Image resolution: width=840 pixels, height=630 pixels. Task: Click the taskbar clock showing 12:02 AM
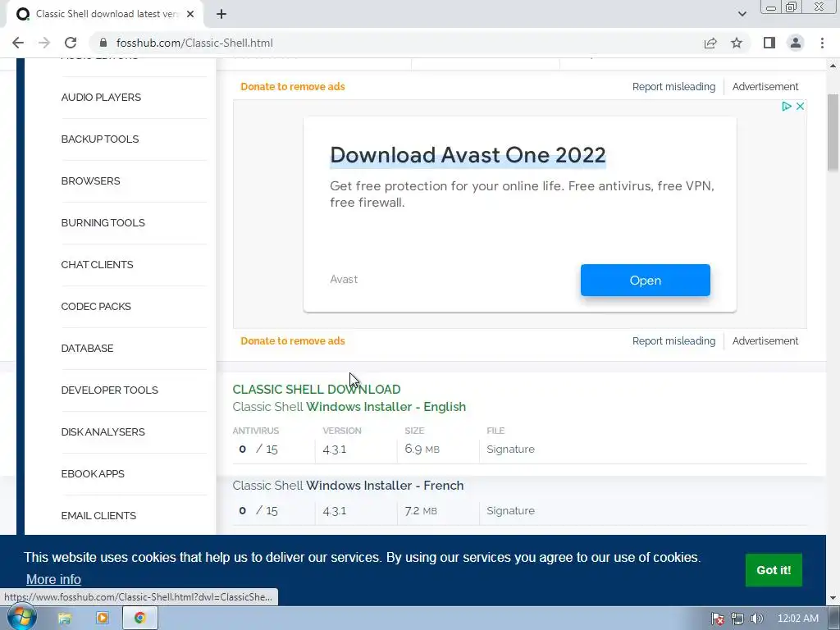point(797,619)
